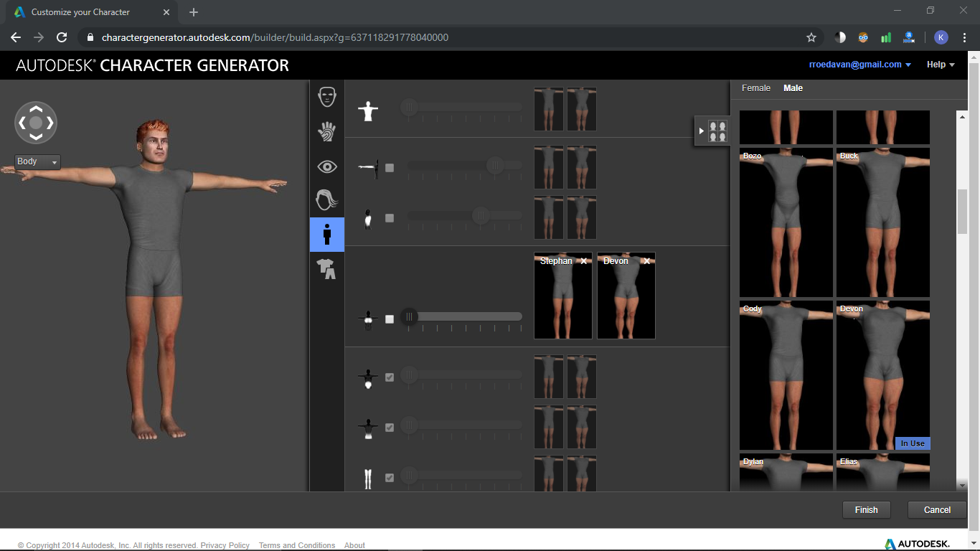The width and height of the screenshot is (980, 551).
Task: Click the Devon blend slot thumbnail
Action: click(x=626, y=296)
